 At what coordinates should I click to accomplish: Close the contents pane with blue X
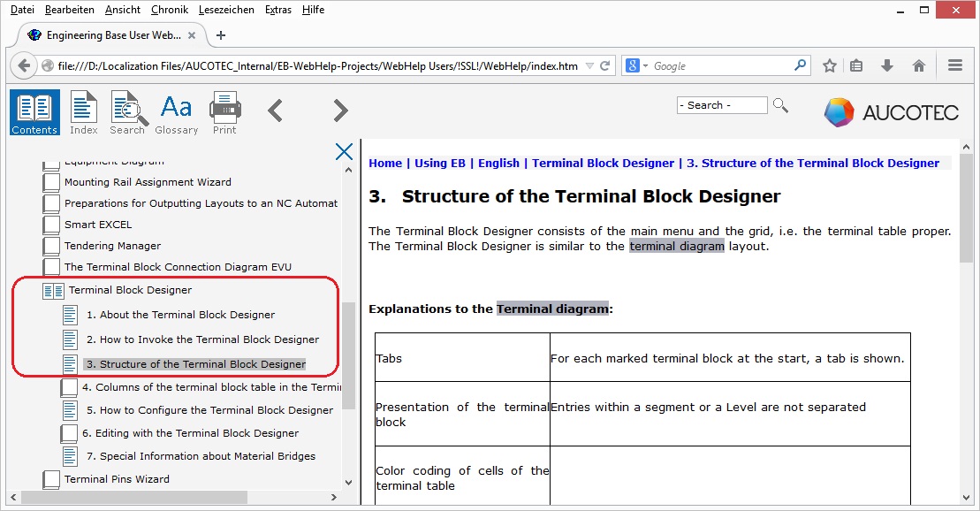coord(345,151)
